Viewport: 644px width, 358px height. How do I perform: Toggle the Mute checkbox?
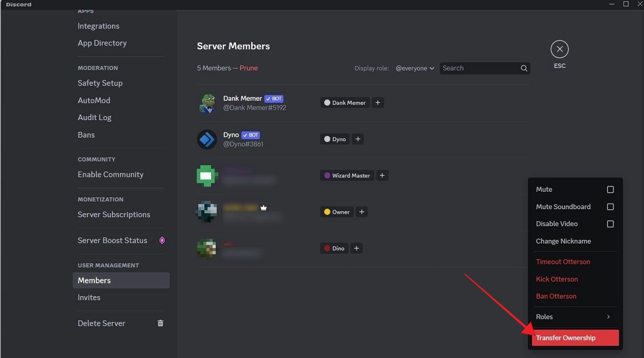point(610,189)
